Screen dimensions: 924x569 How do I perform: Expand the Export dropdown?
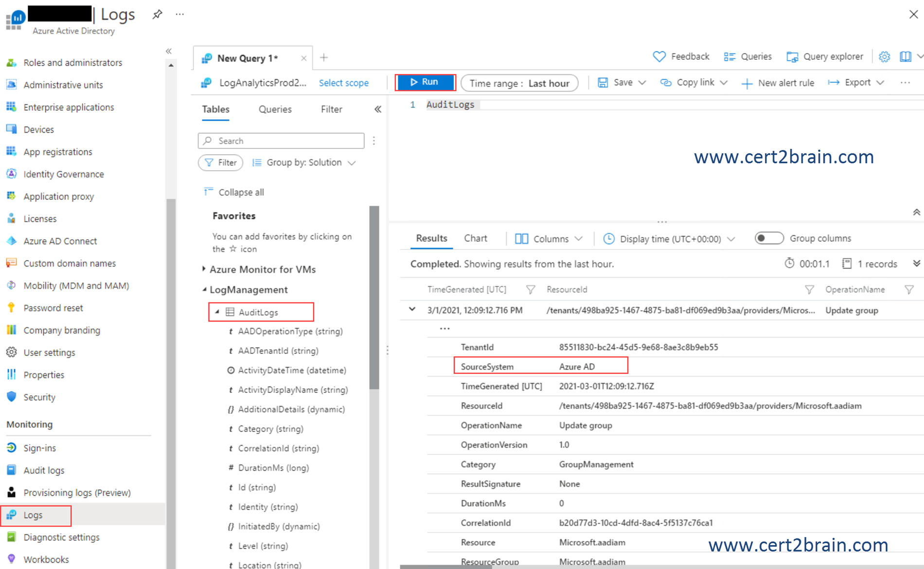pyautogui.click(x=880, y=83)
